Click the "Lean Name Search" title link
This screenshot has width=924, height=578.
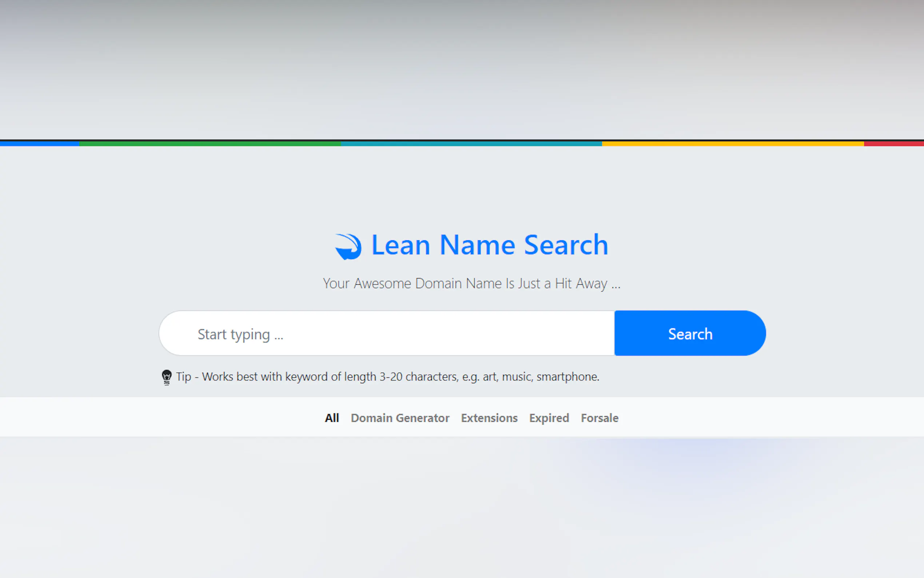point(489,245)
